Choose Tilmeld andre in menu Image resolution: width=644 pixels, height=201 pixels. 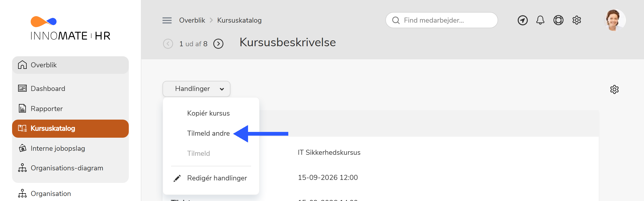click(208, 133)
